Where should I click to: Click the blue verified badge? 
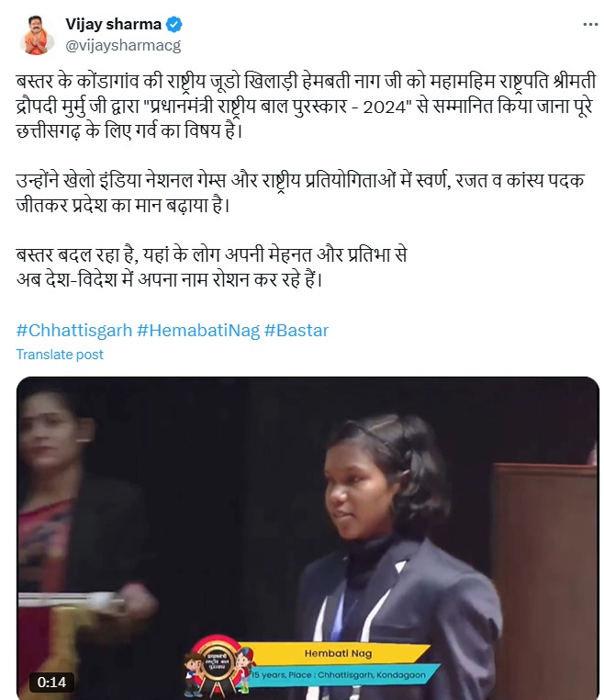[174, 24]
